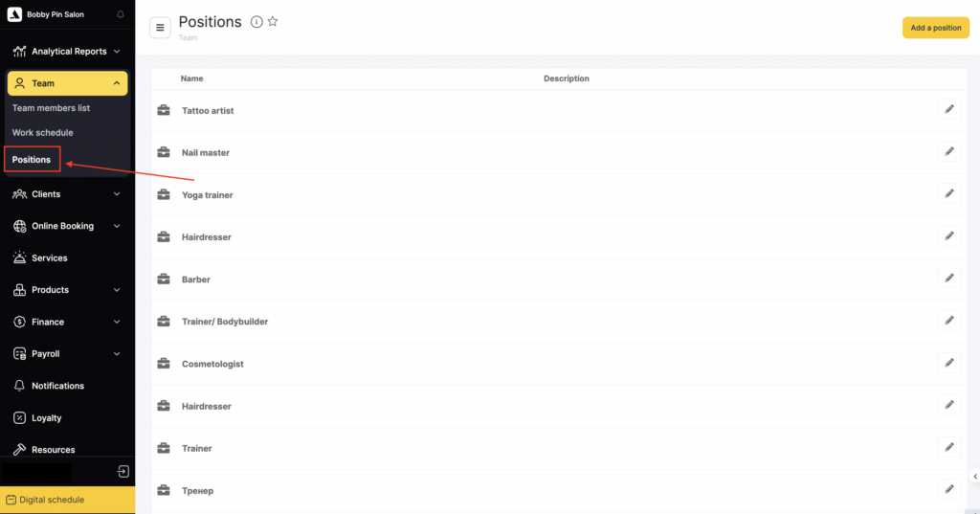
Task: Edit the Nail master position
Action: pyautogui.click(x=949, y=151)
